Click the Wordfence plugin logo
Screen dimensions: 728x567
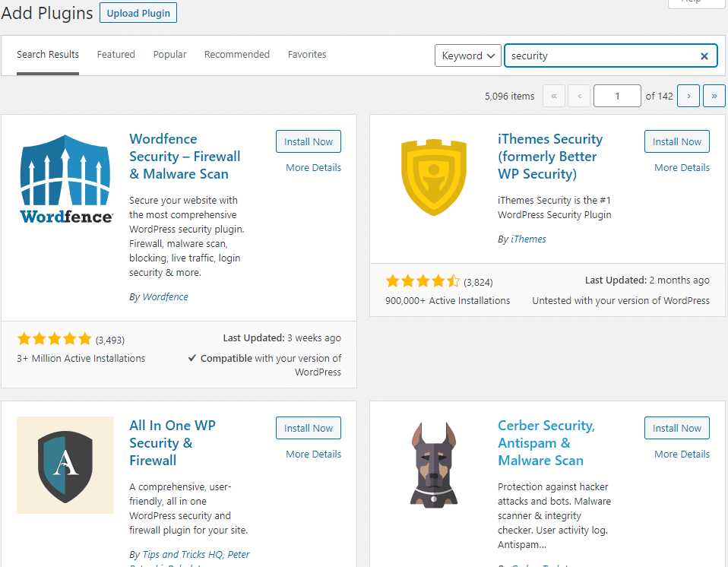click(x=65, y=179)
